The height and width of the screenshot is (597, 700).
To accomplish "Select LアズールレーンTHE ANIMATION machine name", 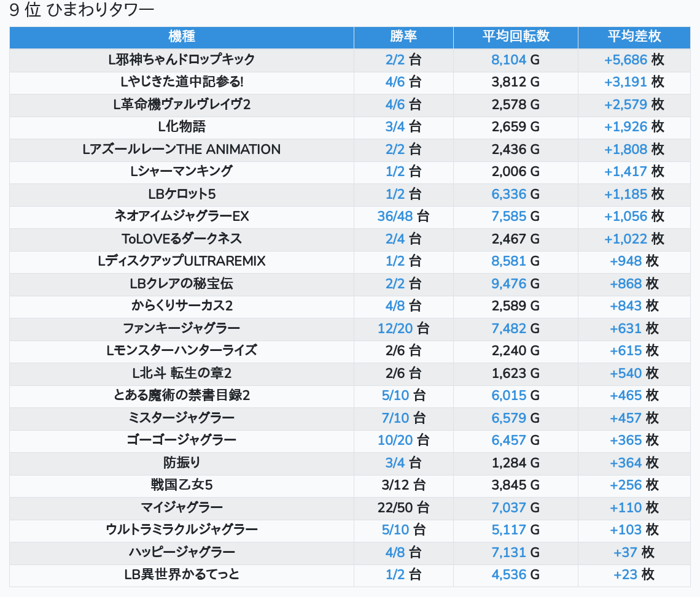I will [x=182, y=149].
